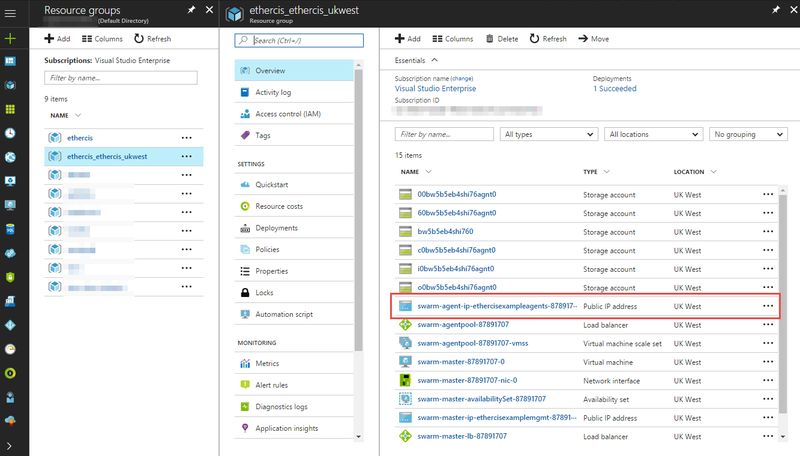
Task: Open Application insights
Action: [294, 428]
